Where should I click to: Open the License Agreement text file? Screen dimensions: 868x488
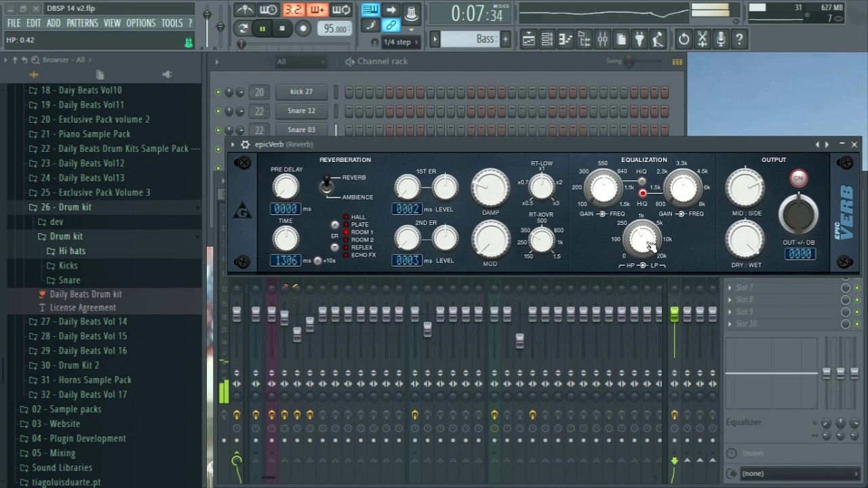click(x=76, y=308)
